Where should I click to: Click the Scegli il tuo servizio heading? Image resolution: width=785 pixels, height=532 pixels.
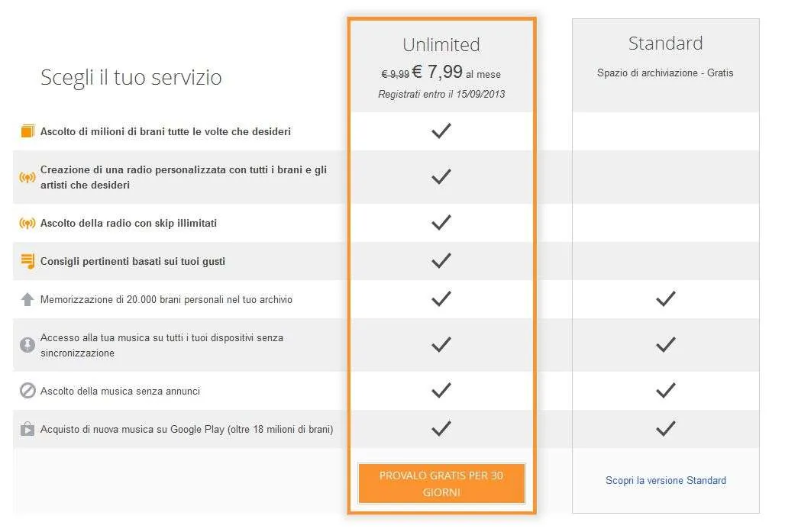click(131, 78)
